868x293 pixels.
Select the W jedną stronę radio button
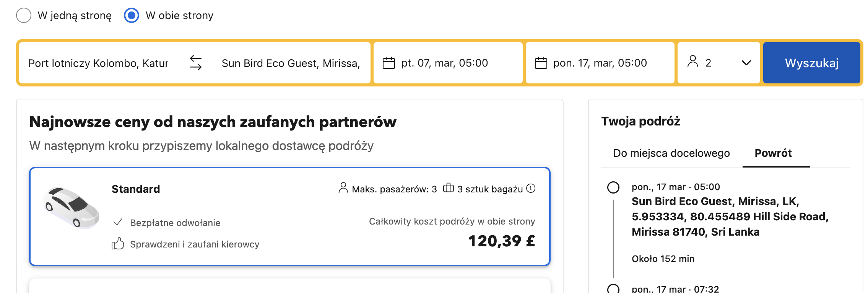pyautogui.click(x=24, y=15)
